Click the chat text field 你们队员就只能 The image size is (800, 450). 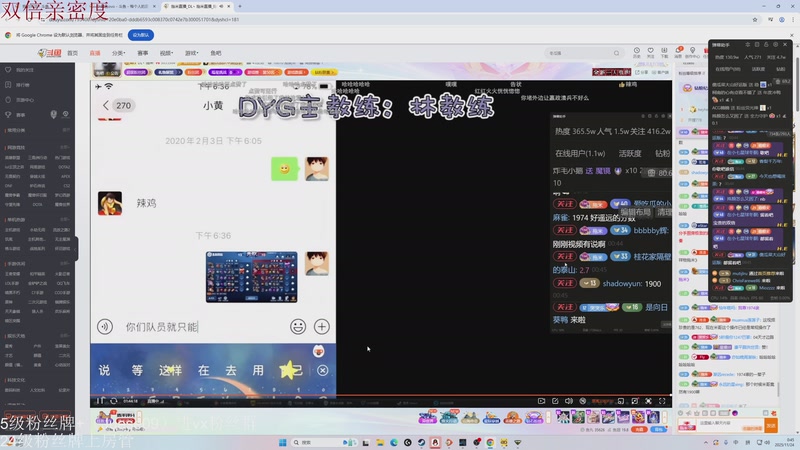[202, 327]
